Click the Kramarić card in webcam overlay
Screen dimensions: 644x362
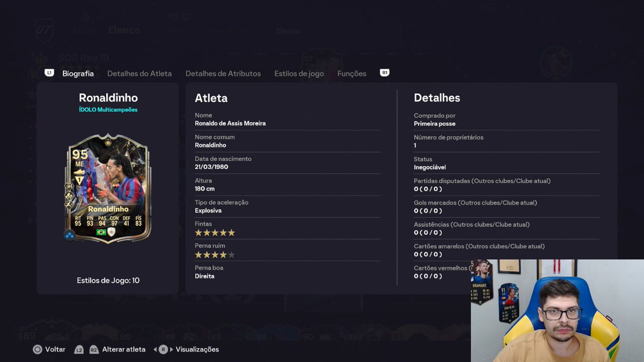click(481, 282)
